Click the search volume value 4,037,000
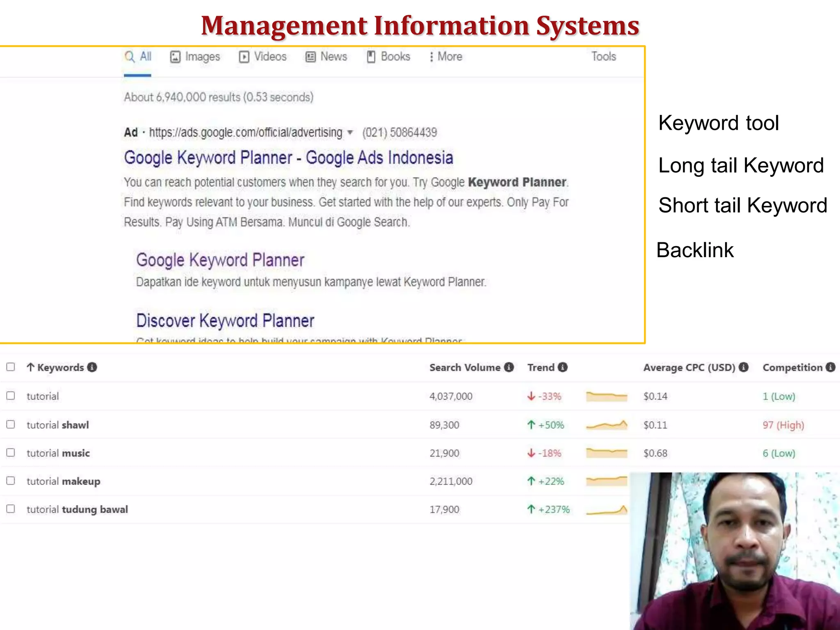The width and height of the screenshot is (840, 630). click(x=451, y=396)
